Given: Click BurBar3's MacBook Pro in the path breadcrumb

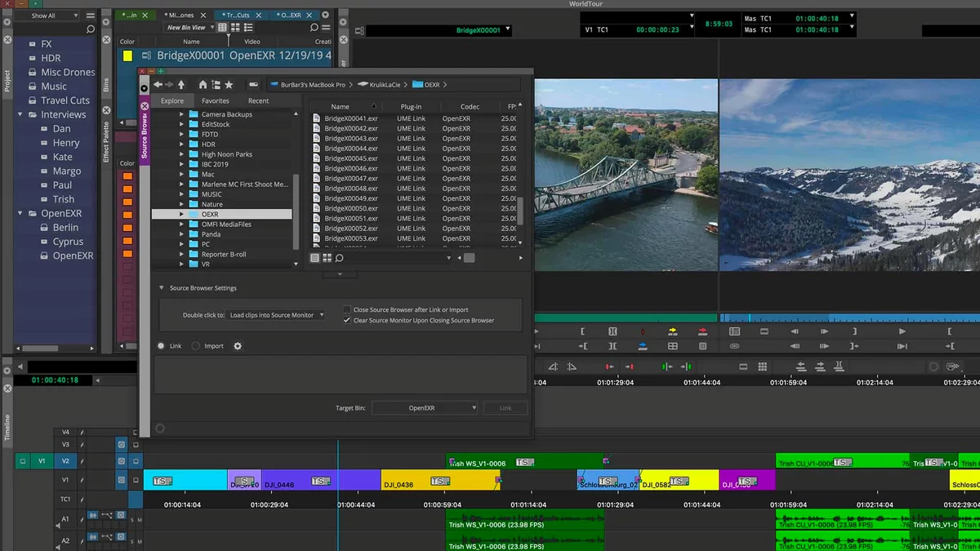Looking at the screenshot, I should click(x=313, y=85).
